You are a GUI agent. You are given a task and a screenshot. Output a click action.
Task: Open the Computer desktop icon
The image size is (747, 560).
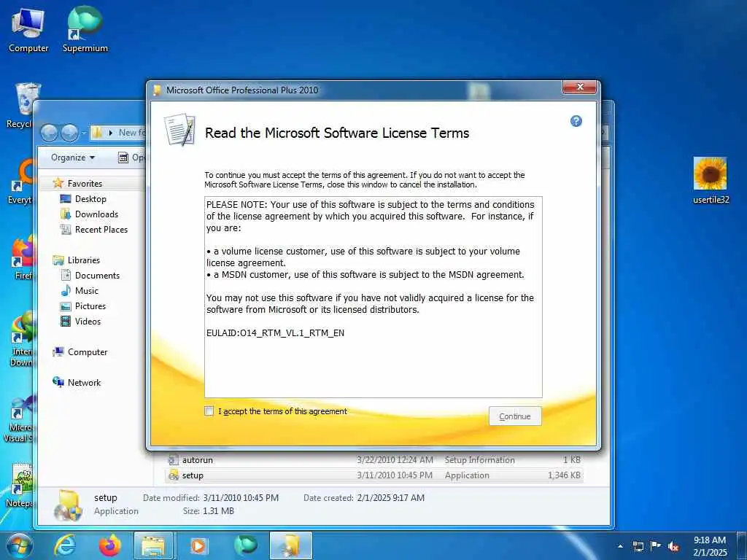pyautogui.click(x=28, y=31)
